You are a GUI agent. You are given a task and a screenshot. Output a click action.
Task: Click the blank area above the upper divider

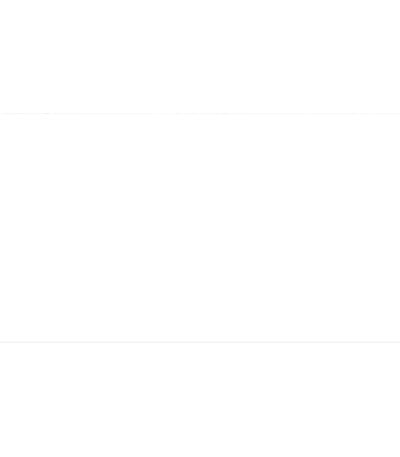(200, 56)
